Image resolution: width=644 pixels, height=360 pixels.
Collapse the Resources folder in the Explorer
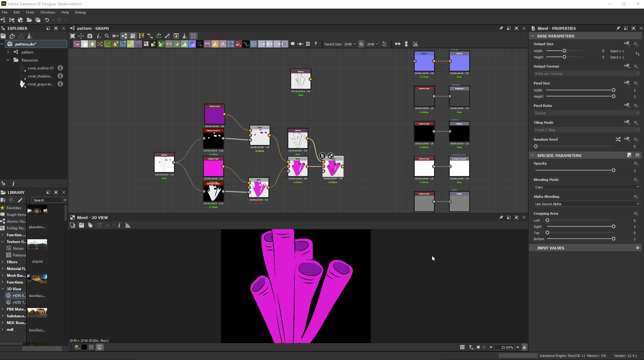click(x=8, y=60)
